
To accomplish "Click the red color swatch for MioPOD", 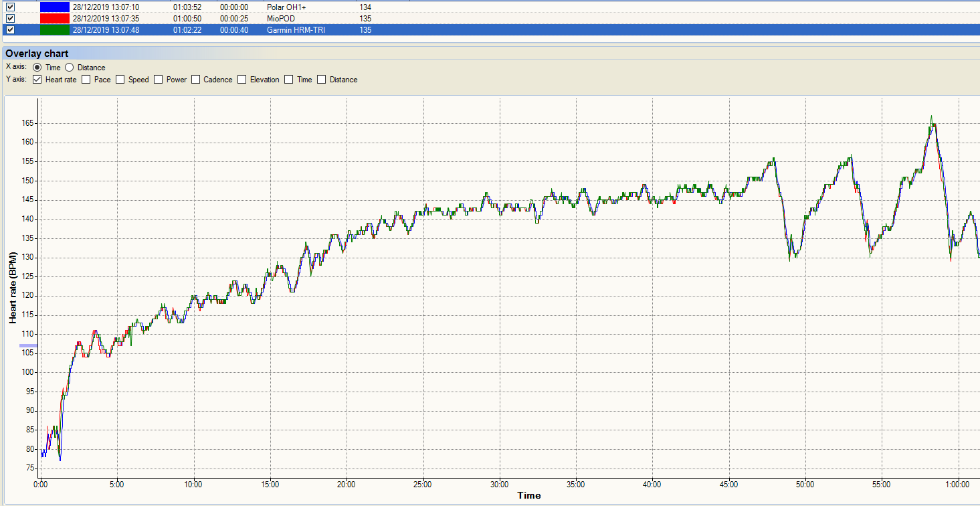I will tap(55, 18).
